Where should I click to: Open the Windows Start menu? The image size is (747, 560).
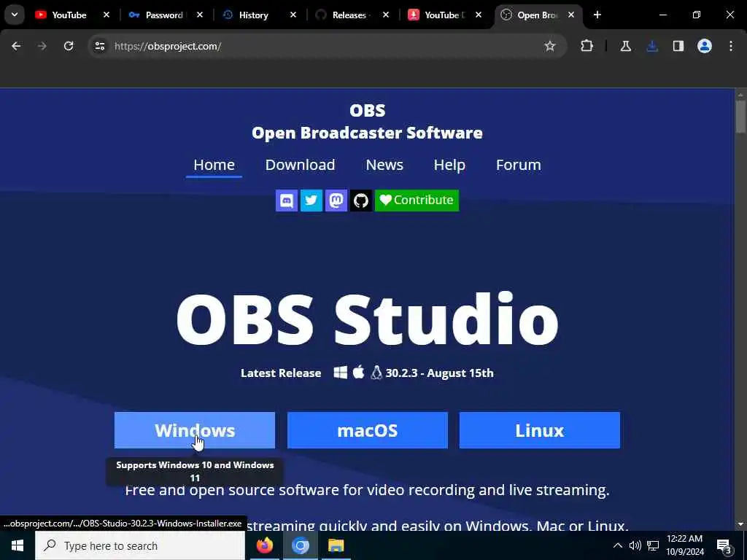(18, 545)
